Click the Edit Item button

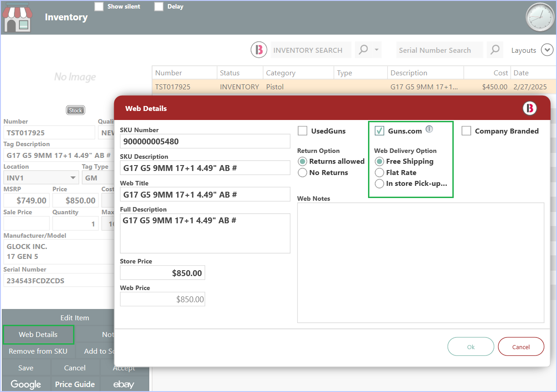coord(75,318)
